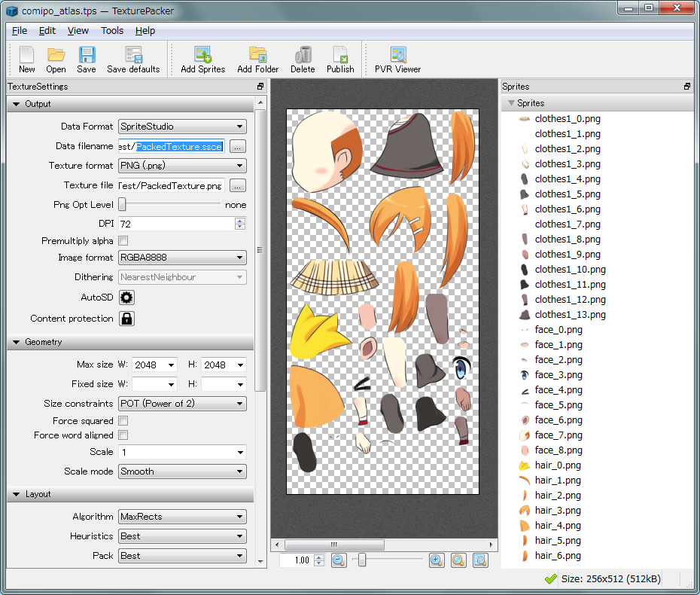Collapse the Geometry section

[17, 342]
